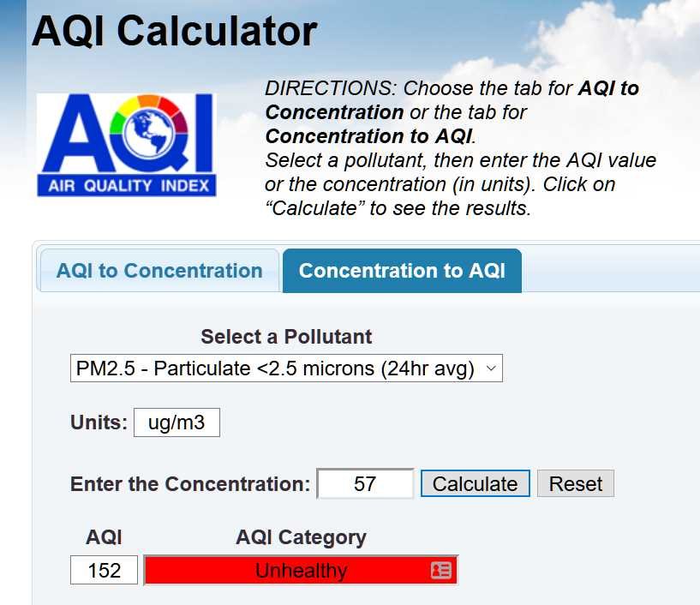
Task: Open the Select a Pollutant dropdown
Action: click(x=286, y=368)
